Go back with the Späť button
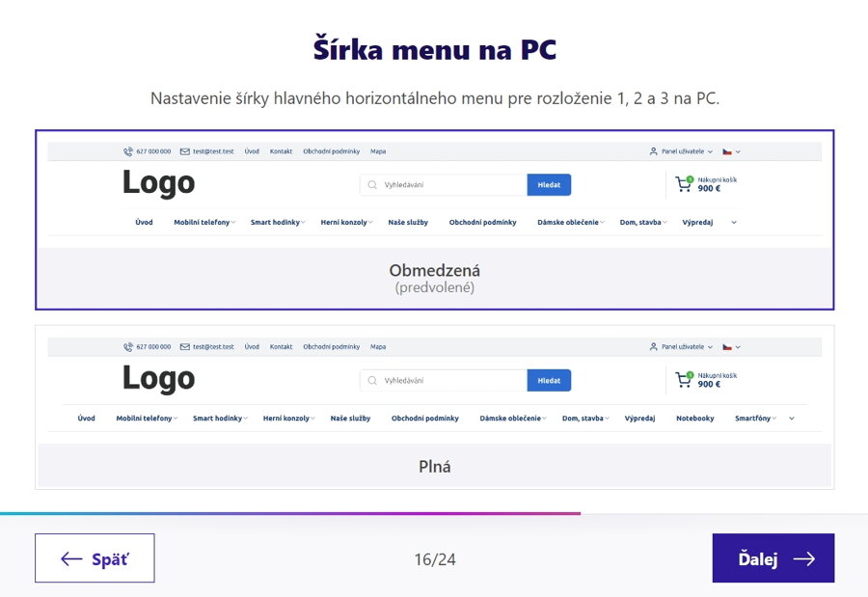The width and height of the screenshot is (868, 597). click(95, 558)
